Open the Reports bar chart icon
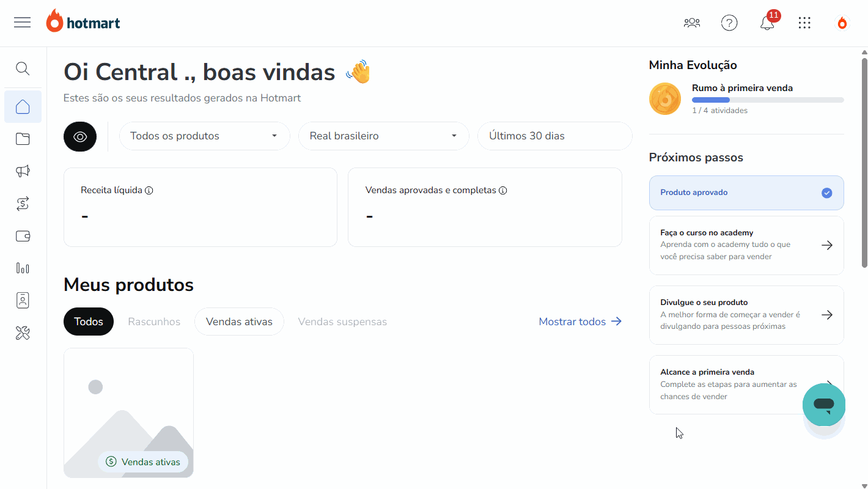 [23, 268]
